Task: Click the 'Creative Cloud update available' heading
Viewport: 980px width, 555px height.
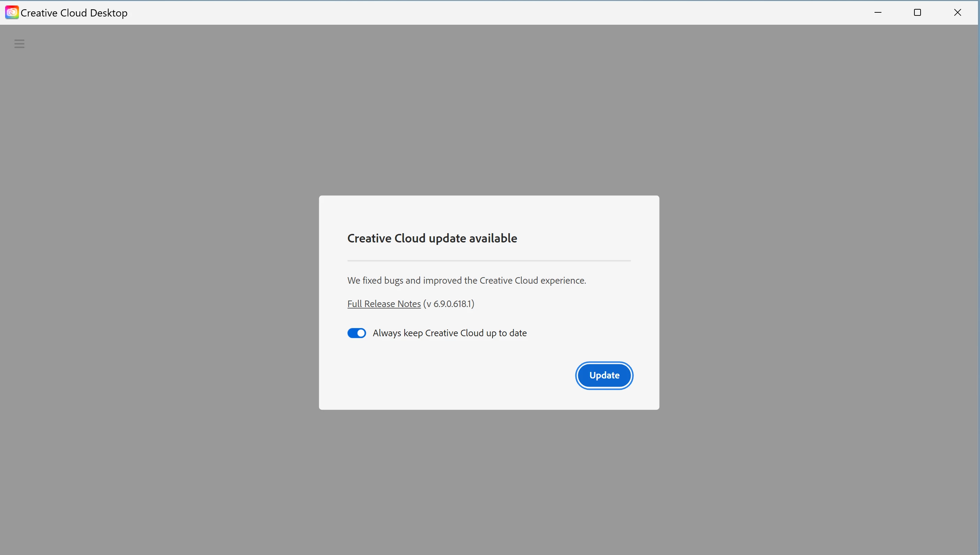Action: 432,238
